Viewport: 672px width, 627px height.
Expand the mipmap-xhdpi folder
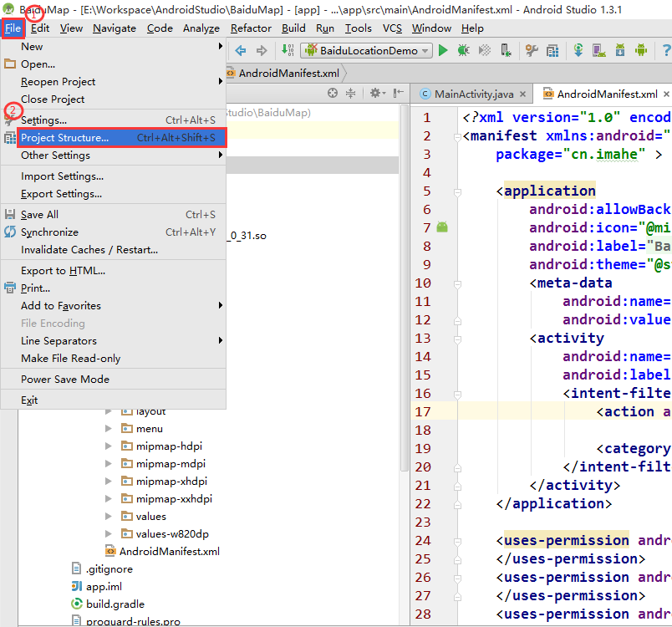pos(109,482)
